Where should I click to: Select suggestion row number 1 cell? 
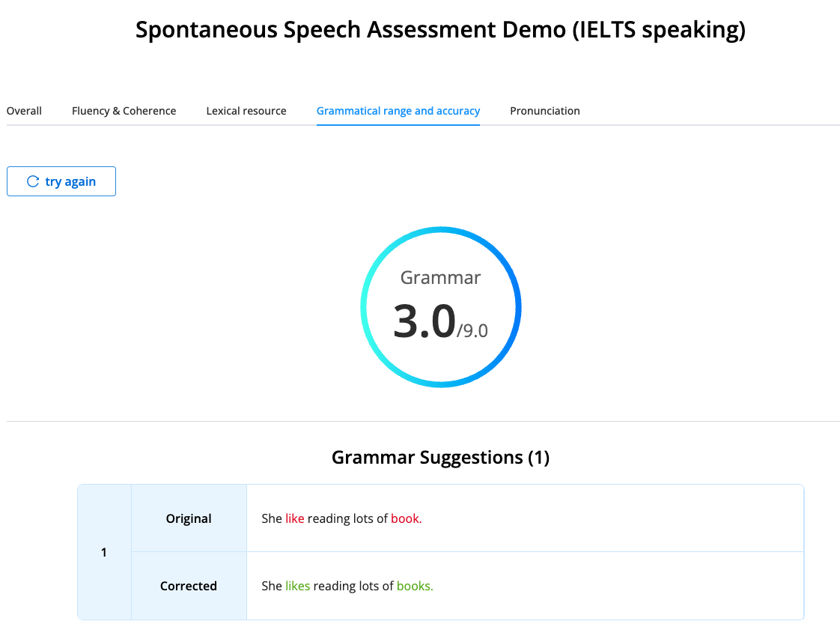[x=104, y=552]
